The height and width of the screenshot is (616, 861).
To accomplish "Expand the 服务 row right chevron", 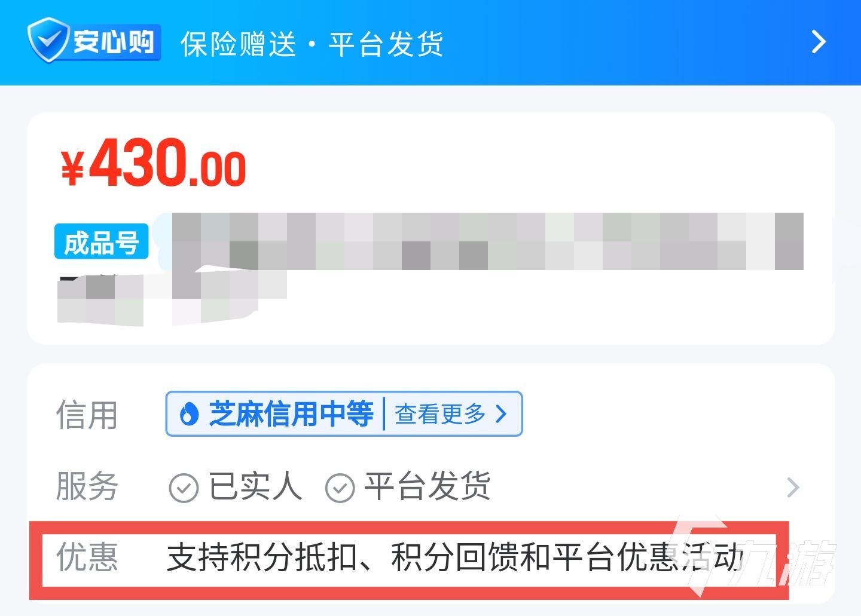I will 793,488.
